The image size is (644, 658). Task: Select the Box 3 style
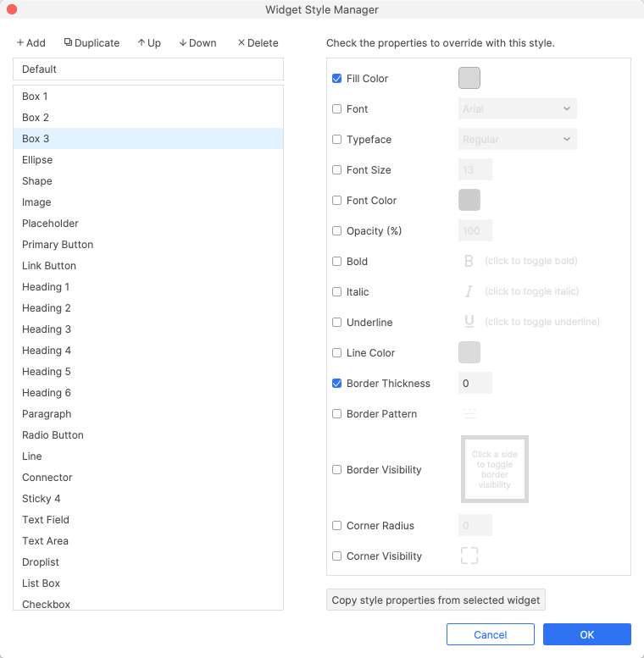(148, 139)
